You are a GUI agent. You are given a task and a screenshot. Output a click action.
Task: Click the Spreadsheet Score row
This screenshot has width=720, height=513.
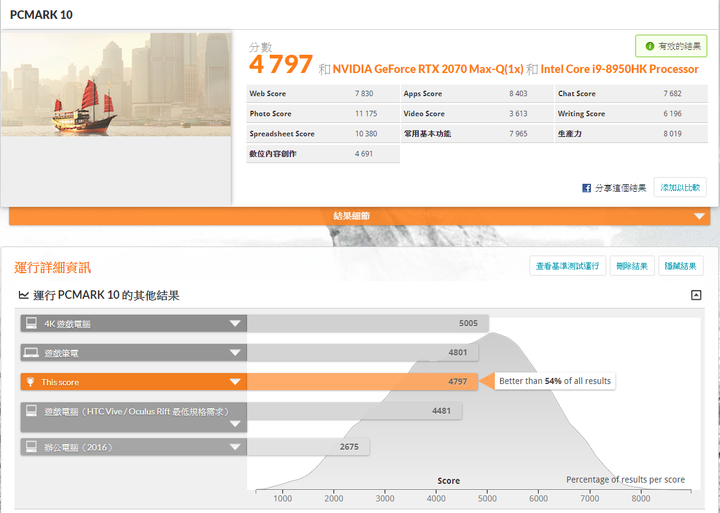(x=323, y=134)
